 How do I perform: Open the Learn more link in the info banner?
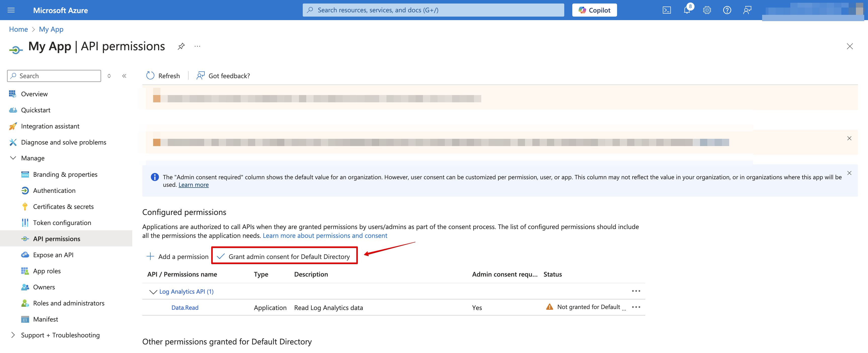point(193,185)
